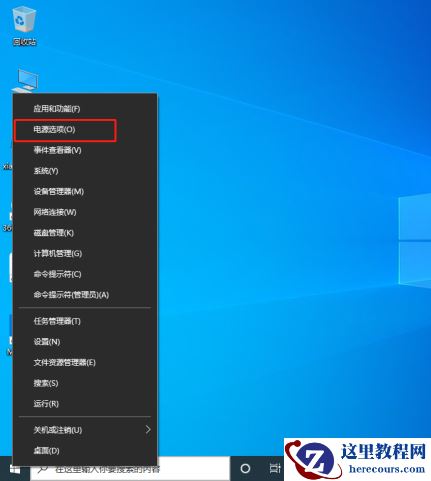Launch 设备管理器(M) from the menu
The image size is (431, 481).
click(x=85, y=191)
